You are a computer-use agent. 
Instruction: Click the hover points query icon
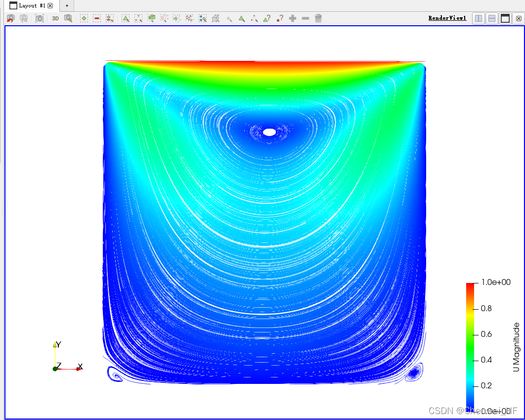280,18
